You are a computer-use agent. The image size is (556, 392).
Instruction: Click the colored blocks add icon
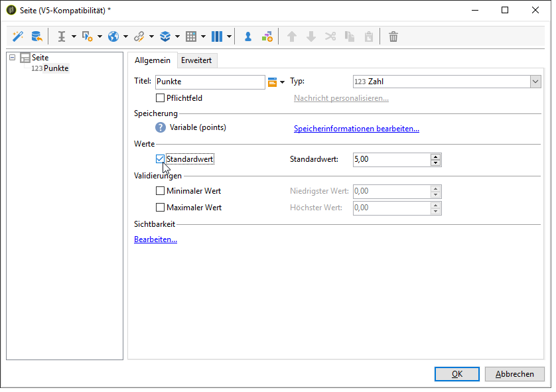click(267, 36)
